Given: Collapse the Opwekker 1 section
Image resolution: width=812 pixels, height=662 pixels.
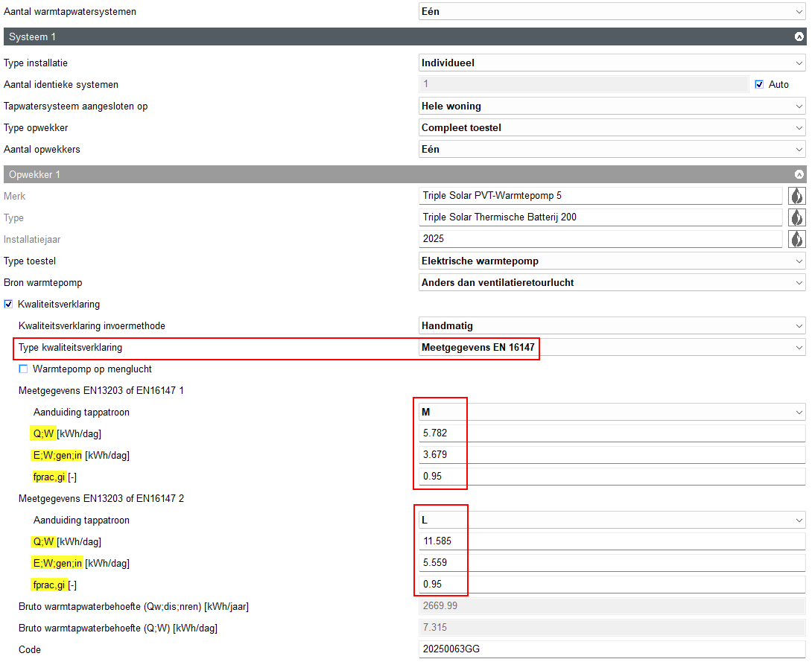Looking at the screenshot, I should pos(799,174).
